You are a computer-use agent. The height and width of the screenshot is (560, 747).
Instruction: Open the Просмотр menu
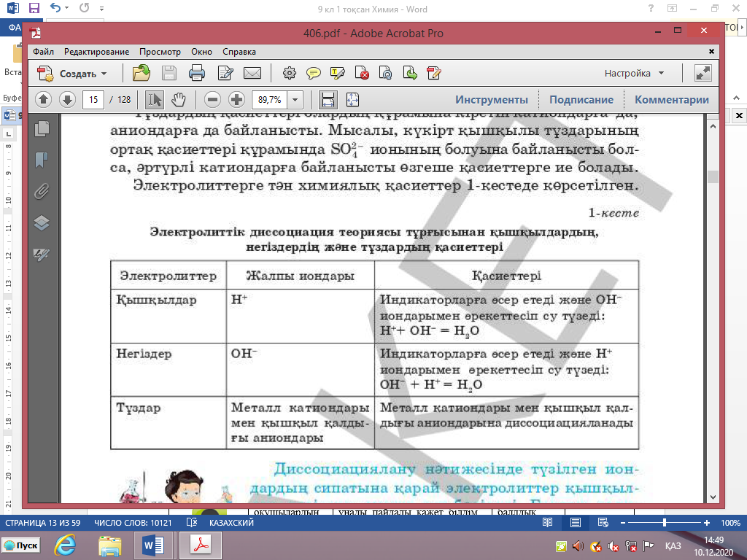click(160, 52)
